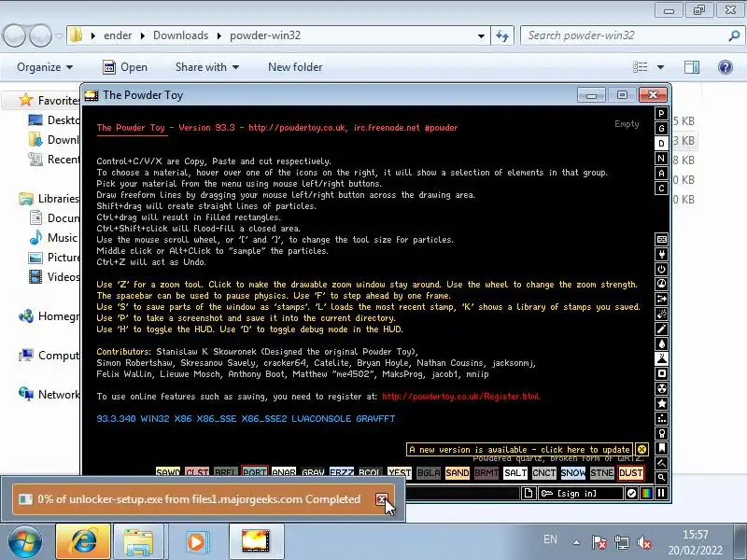Viewport: 747px width, 560px height.
Task: Click the element search magnifier icon
Action: tap(661, 478)
